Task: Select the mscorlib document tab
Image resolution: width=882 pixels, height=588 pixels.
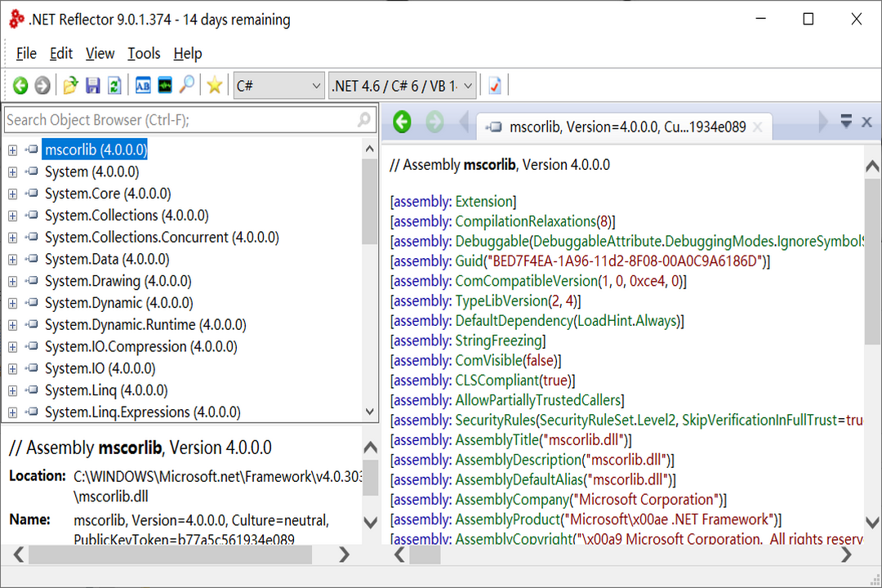Action: [617, 127]
